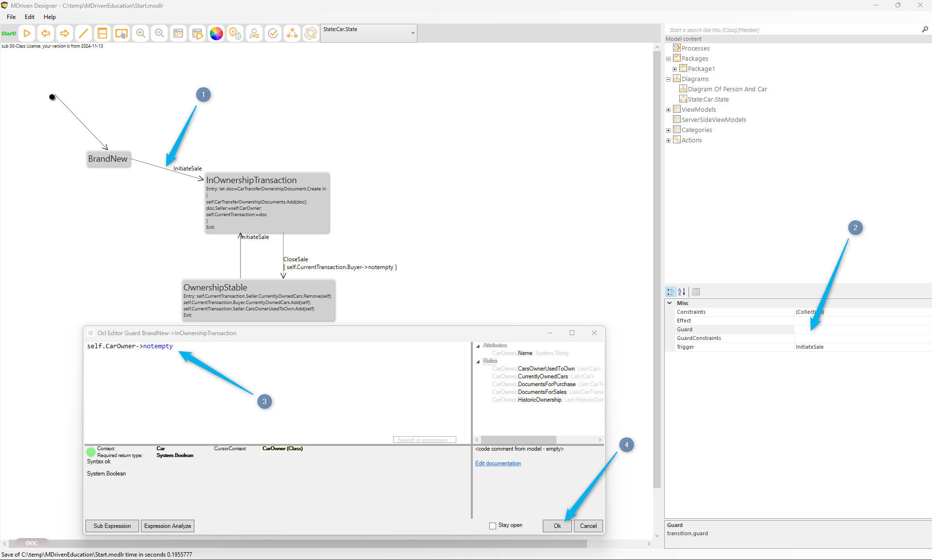The image size is (932, 560).
Task: Click the checkmark validation toolbar icon
Action: tap(273, 34)
